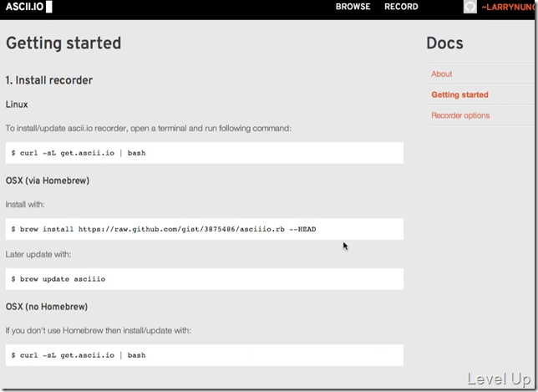The width and height of the screenshot is (538, 392).
Task: Click the Getting started heading
Action: [63, 43]
